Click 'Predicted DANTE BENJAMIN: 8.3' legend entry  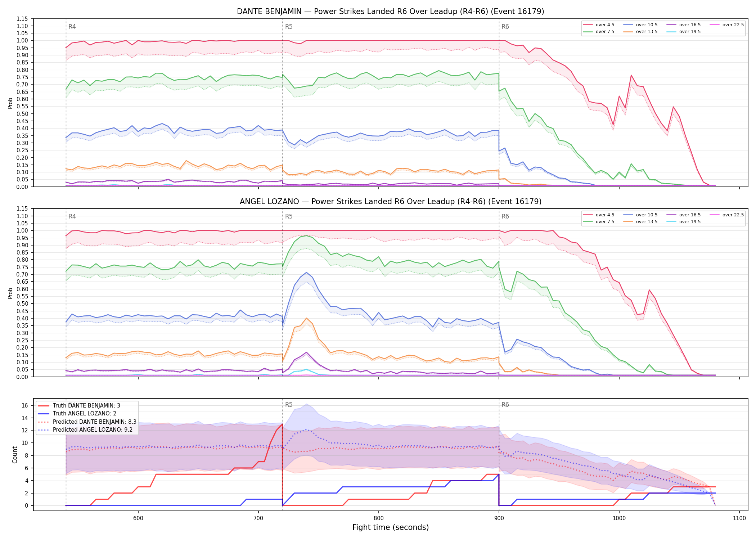click(x=87, y=422)
